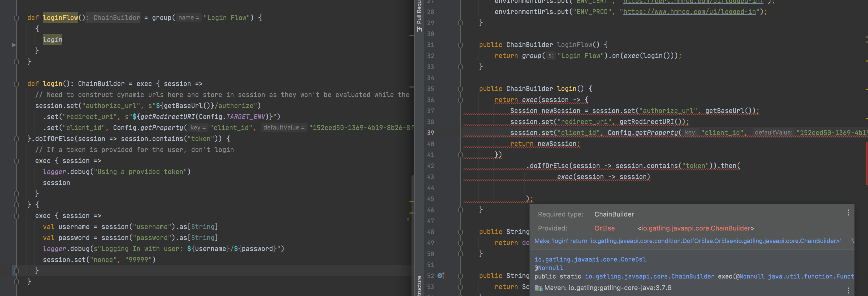
Task: Click the fold end marker on line 46
Action: click(460, 210)
